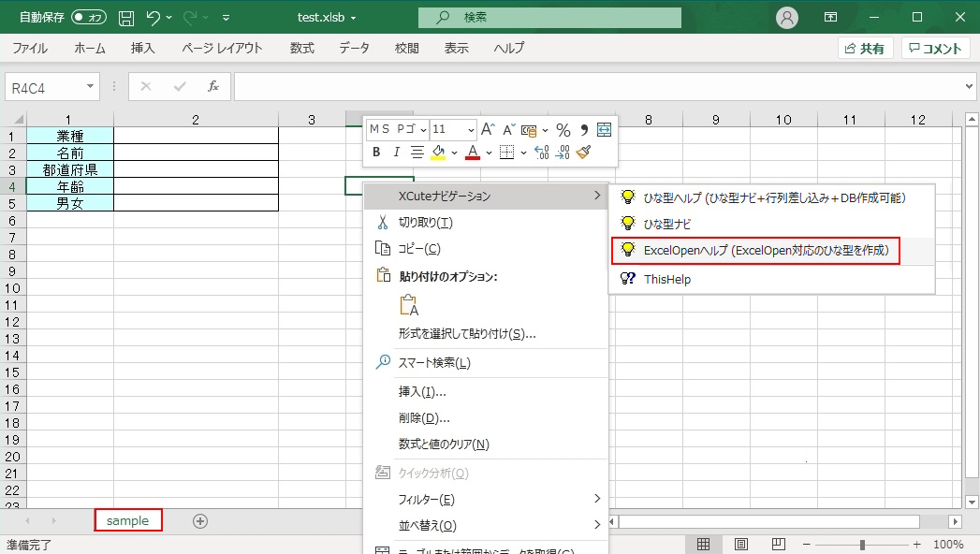980x554 pixels.
Task: Open ribbon display options
Action: 830,18
